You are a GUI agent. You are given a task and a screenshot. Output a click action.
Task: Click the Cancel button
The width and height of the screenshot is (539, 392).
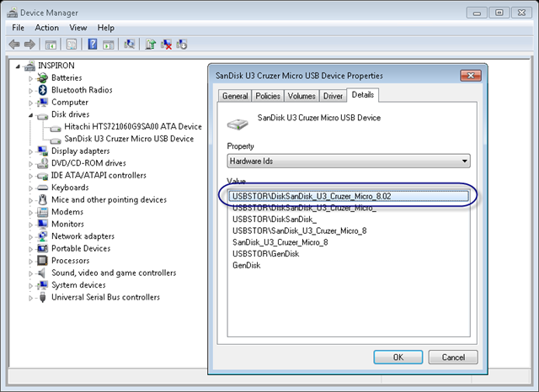coord(453,358)
